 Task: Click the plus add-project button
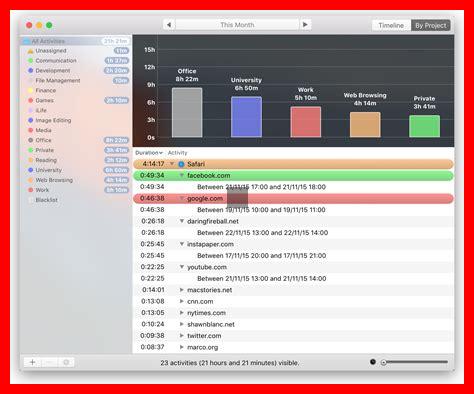[x=32, y=362]
